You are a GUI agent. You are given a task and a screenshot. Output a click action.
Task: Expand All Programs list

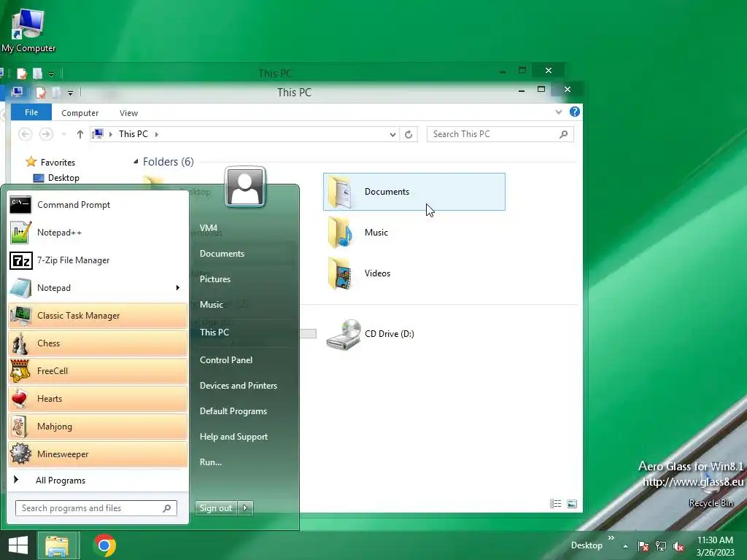click(98, 480)
